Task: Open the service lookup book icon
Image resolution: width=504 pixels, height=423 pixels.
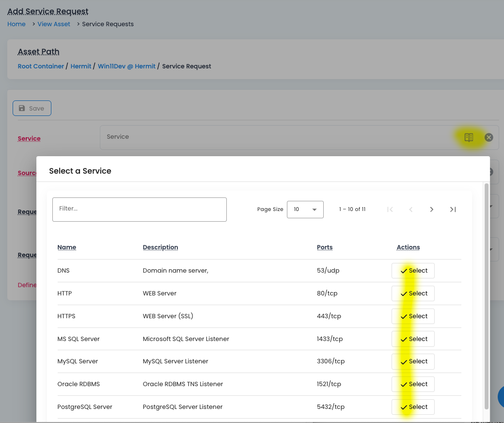Action: click(468, 137)
